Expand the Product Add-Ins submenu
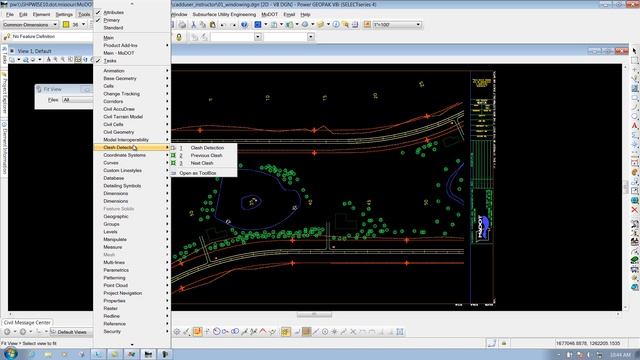The width and height of the screenshot is (640, 360). tap(132, 45)
